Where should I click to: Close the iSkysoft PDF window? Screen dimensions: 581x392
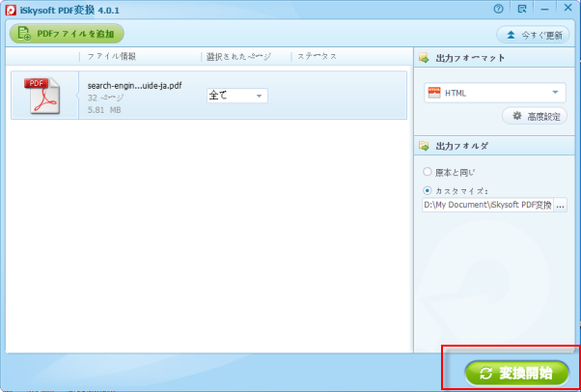(x=567, y=8)
